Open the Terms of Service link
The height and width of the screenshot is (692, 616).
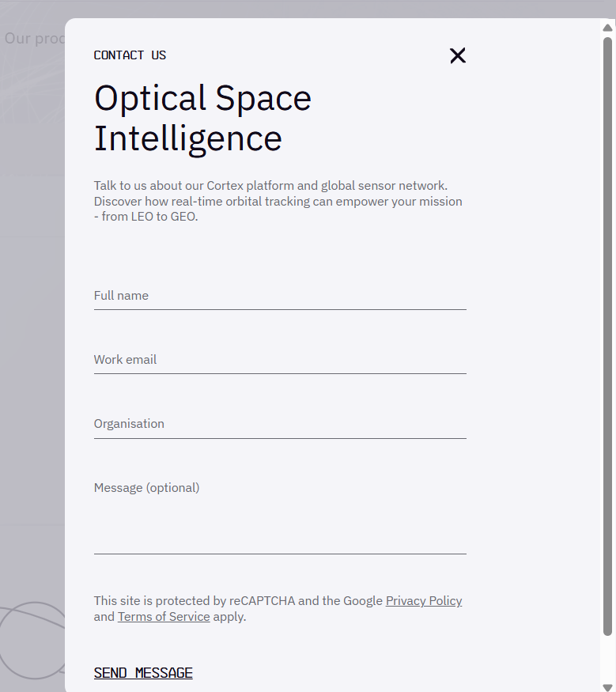[164, 617]
